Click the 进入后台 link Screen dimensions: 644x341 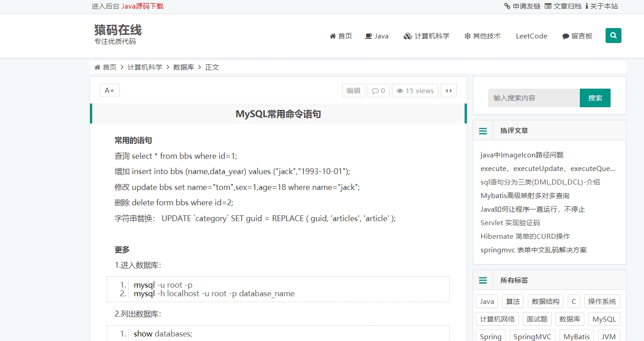point(105,6)
